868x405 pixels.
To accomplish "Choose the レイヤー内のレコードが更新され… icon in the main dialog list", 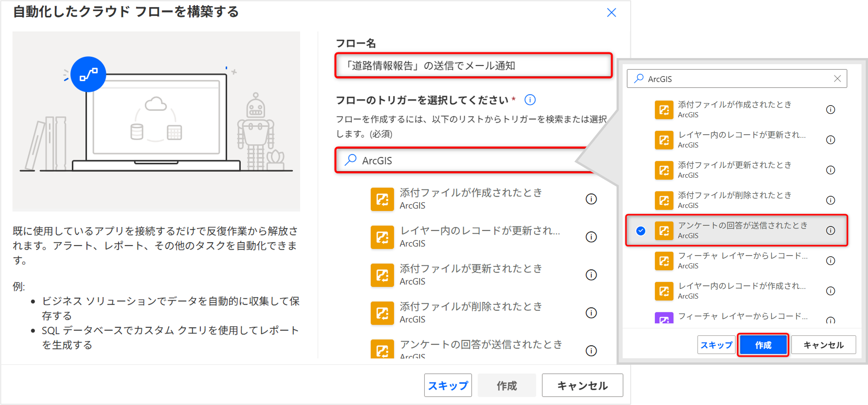I will tap(382, 237).
